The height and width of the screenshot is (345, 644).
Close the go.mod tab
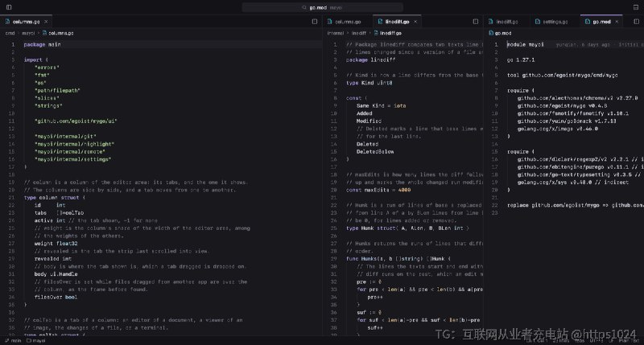pos(617,22)
